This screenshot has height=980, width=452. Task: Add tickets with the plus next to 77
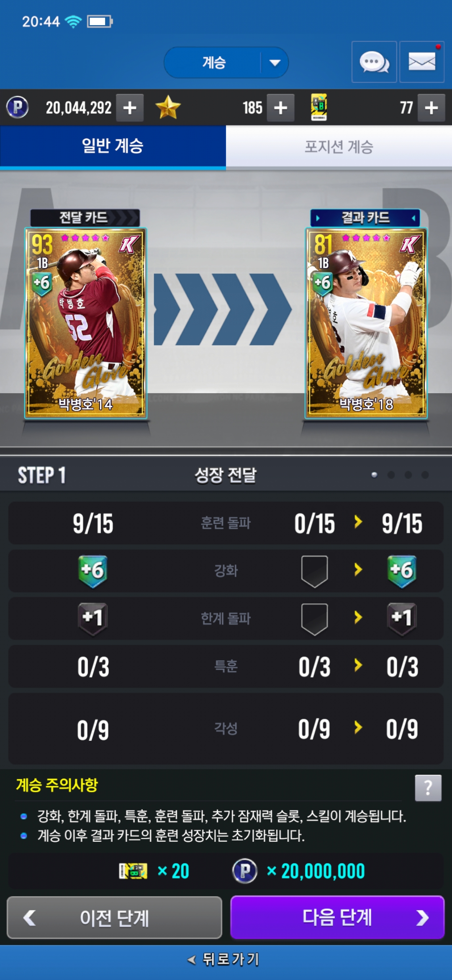[431, 108]
